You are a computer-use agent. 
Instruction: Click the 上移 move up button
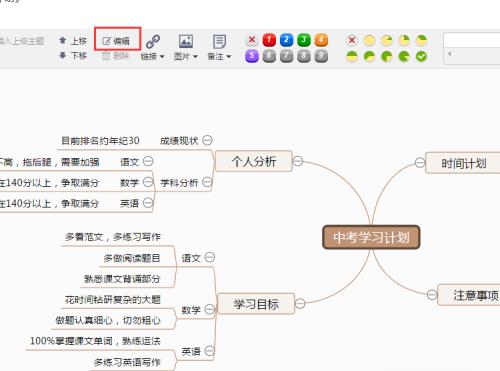click(73, 41)
